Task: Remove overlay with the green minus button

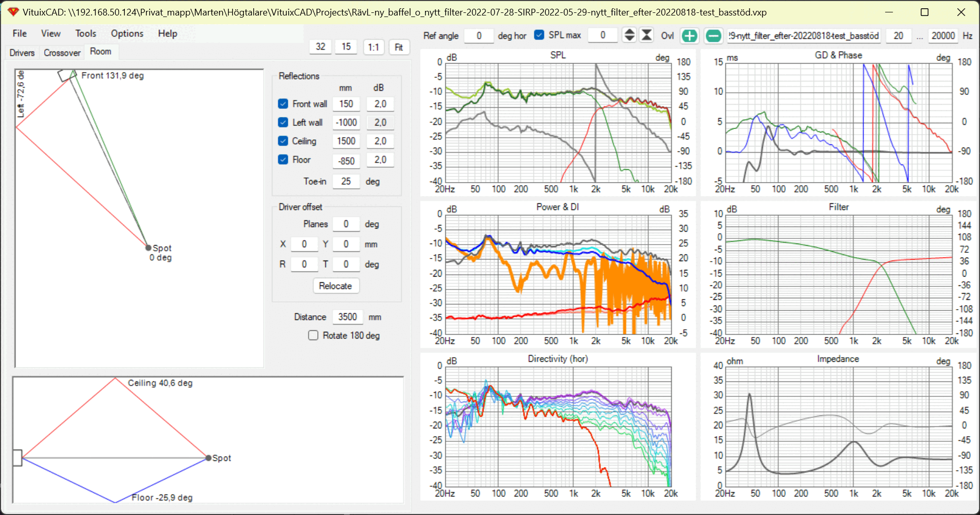Action: [713, 36]
